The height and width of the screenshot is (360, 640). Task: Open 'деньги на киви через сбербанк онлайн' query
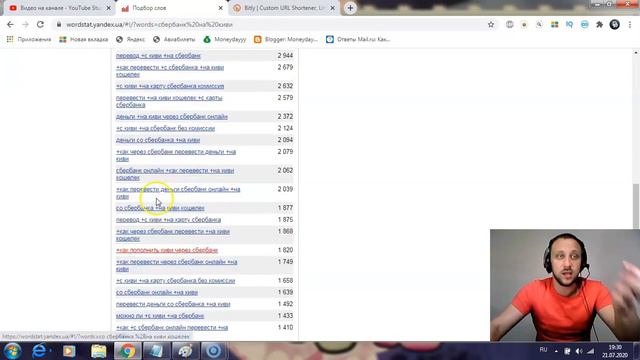[172, 117]
